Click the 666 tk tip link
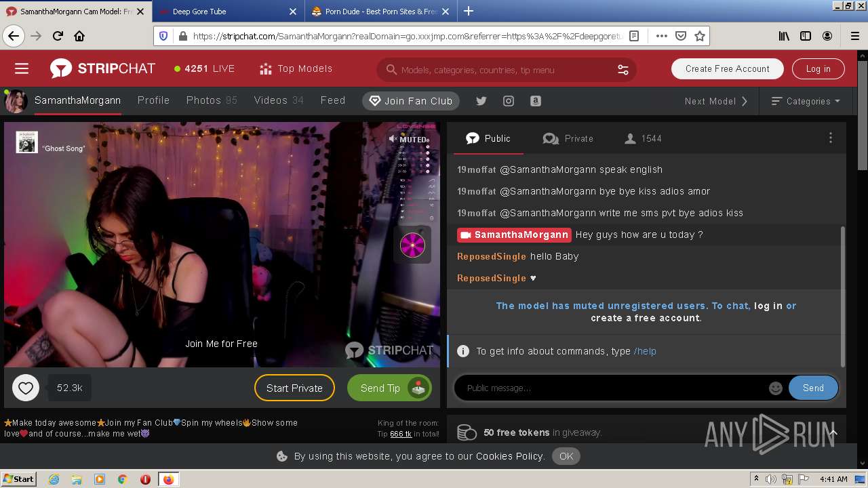This screenshot has width=868, height=488. pos(401,434)
